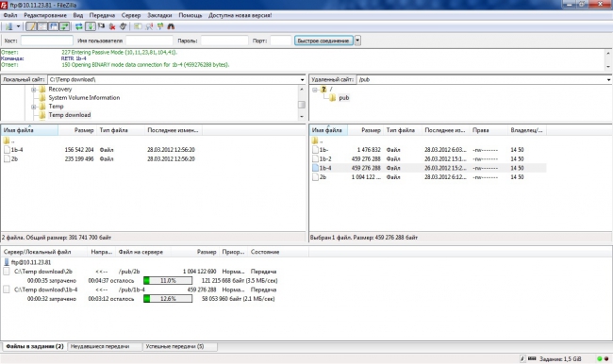Click queue size icon beside Задание: 1,5 GiB

[x=532, y=358]
